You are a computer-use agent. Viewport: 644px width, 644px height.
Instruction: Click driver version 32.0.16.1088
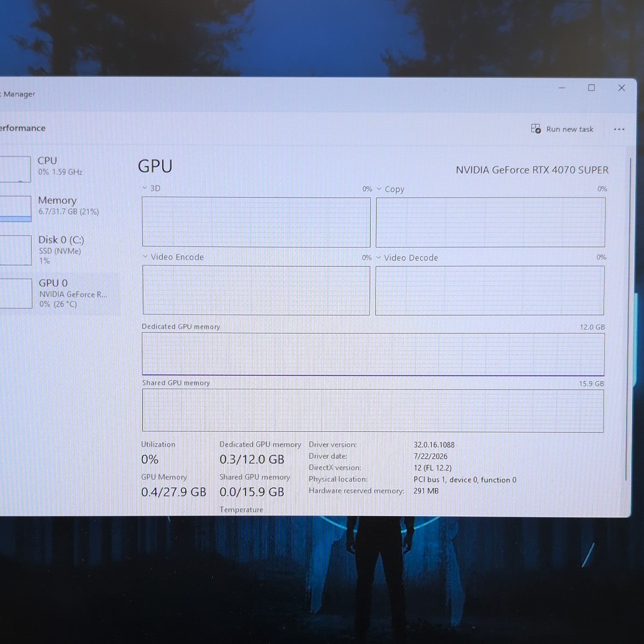[434, 445]
